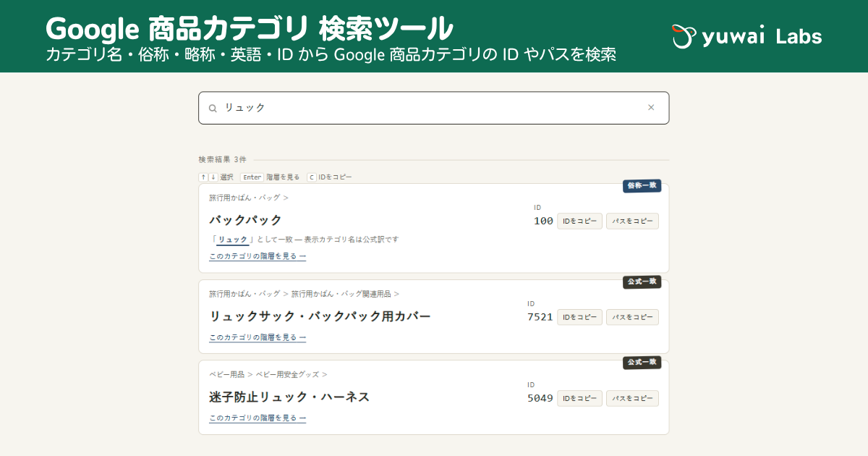Click the down arrow key hint

pos(213,177)
